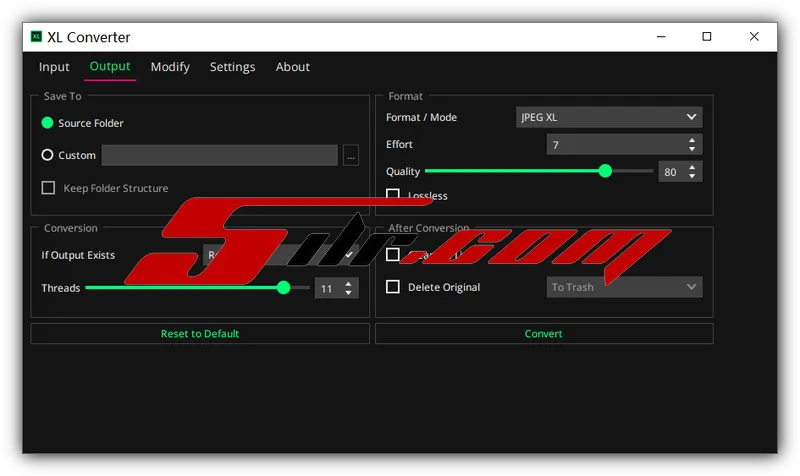Click Reset to Default button
Screen dimensions: 800x476
point(200,334)
